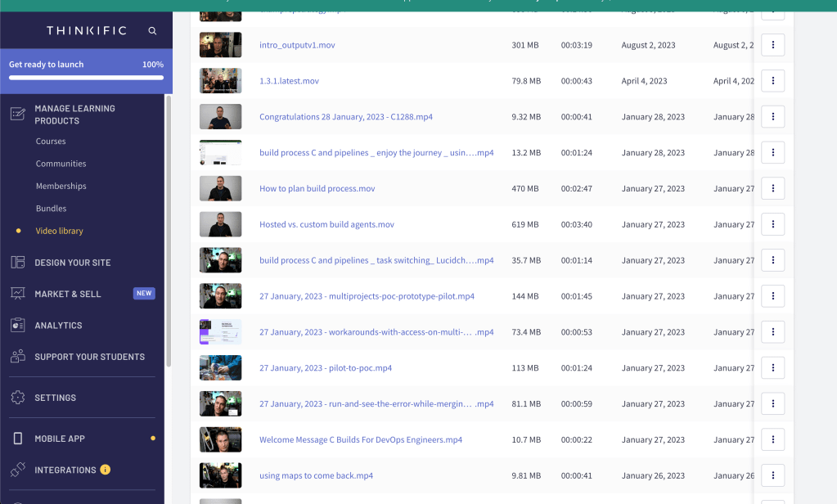Open Welcome Message C Builds For DevOps Engineers.mp4
This screenshot has height=504, width=837.
point(361,439)
